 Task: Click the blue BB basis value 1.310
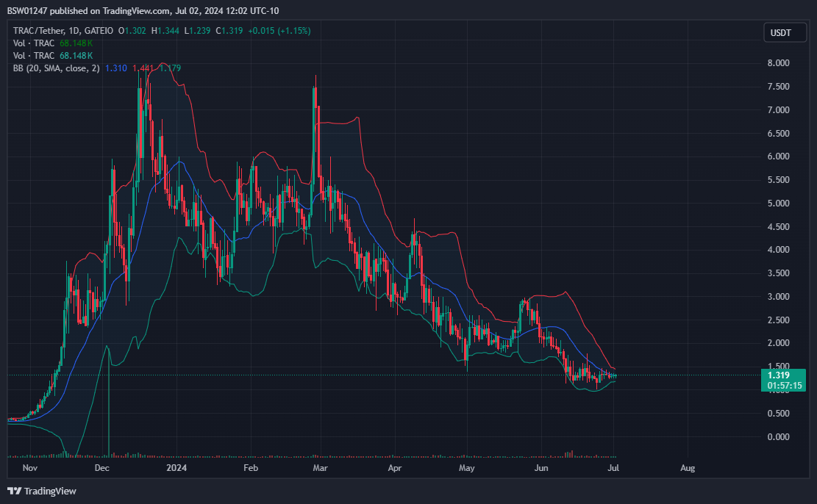tap(115, 68)
